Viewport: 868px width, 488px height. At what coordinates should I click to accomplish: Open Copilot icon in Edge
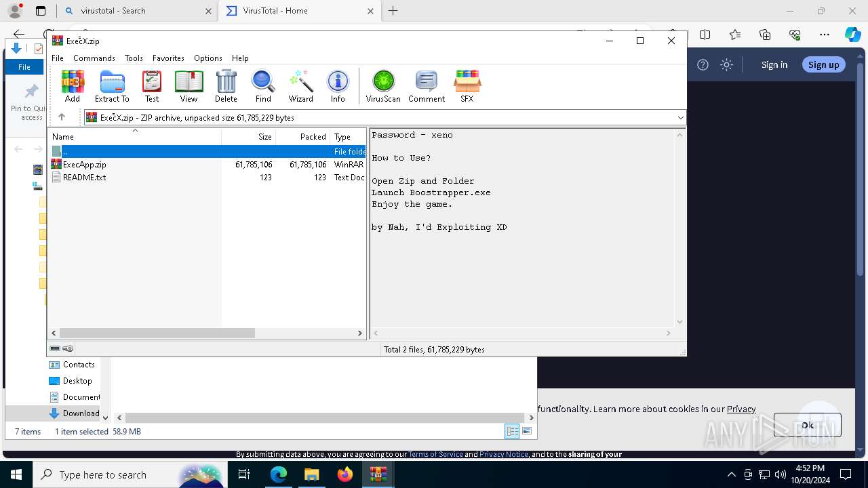point(852,35)
